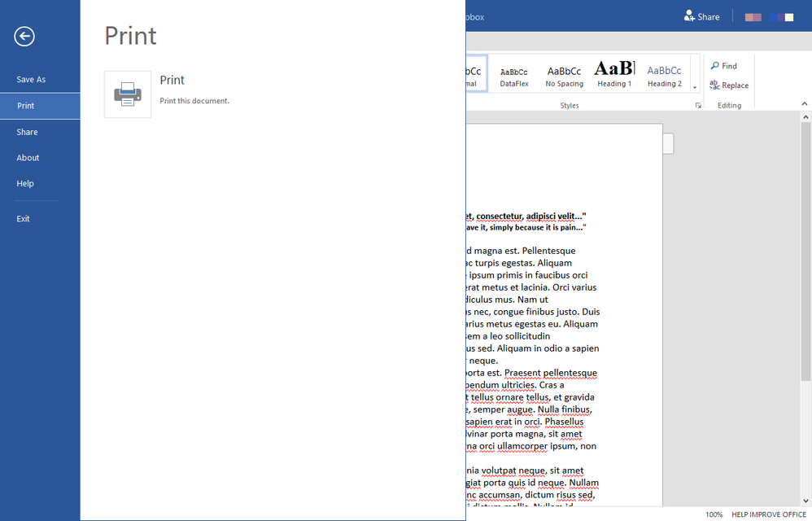Click the 100% zoom level
This screenshot has width=812, height=521.
click(x=714, y=514)
